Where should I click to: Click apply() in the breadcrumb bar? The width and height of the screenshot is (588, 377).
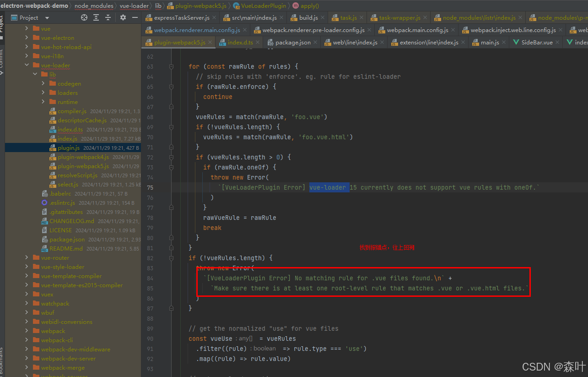coord(309,5)
